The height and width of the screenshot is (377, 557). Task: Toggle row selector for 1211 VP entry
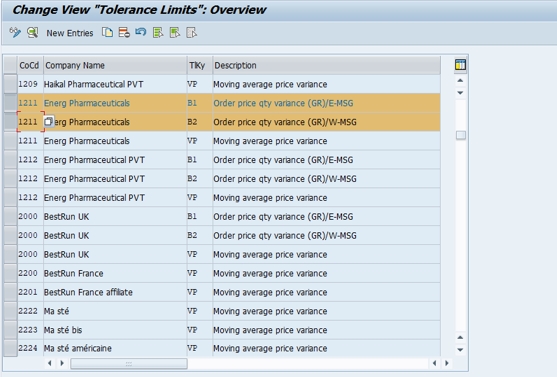click(x=10, y=141)
